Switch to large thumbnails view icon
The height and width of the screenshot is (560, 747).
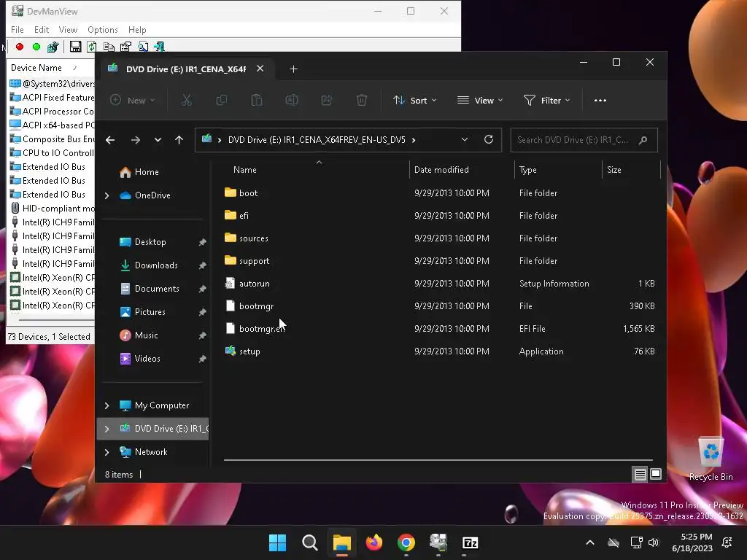pos(656,474)
